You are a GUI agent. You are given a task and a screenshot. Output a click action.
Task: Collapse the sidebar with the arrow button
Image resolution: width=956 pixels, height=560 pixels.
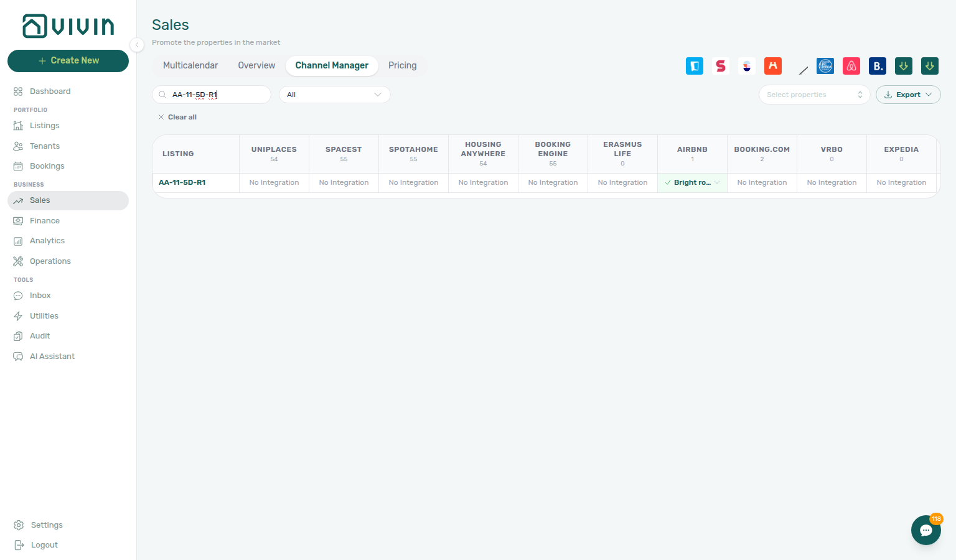pos(137,44)
